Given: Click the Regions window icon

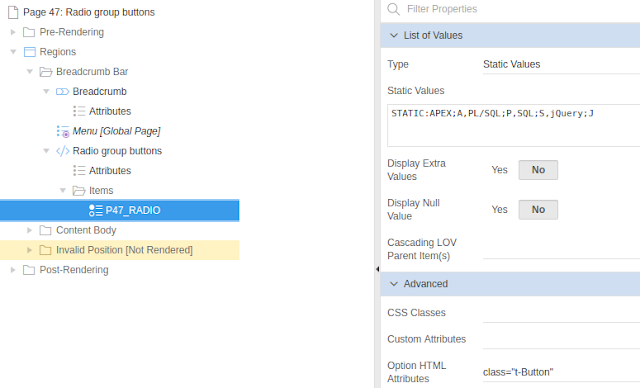Looking at the screenshot, I should (x=29, y=52).
